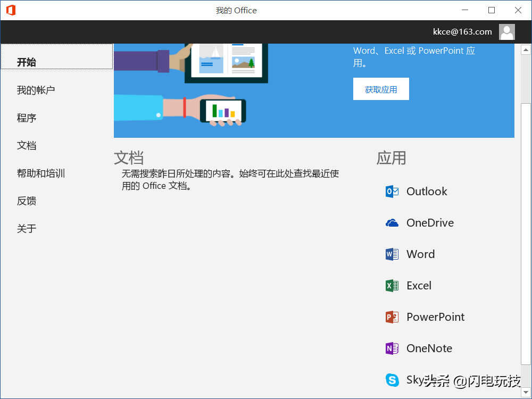Click the Word app label

(x=421, y=254)
